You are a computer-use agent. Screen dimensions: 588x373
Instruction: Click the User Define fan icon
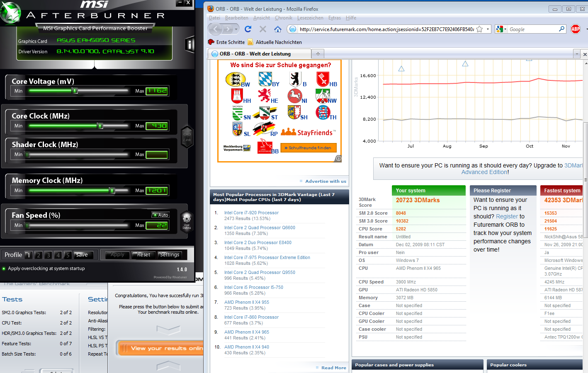187,221
